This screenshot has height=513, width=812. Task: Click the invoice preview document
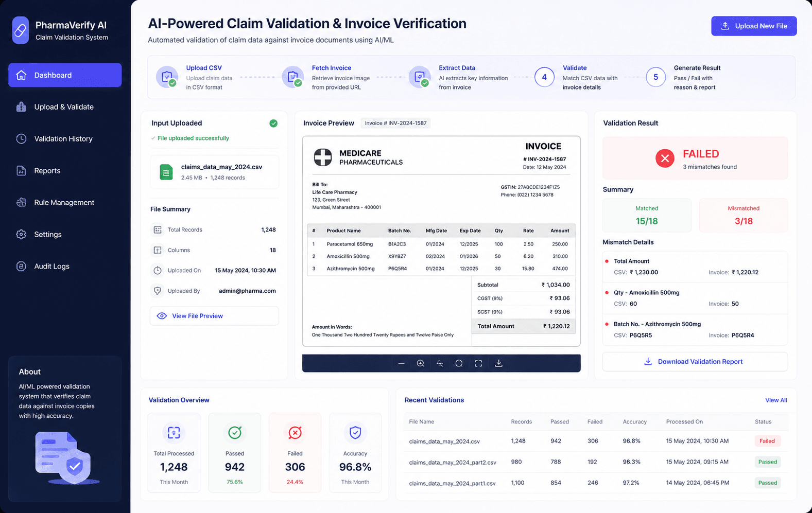point(441,241)
